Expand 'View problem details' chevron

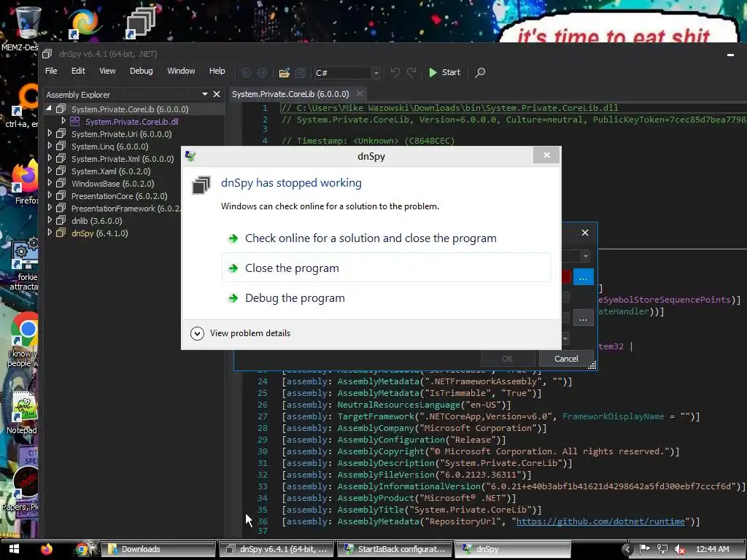tap(197, 333)
